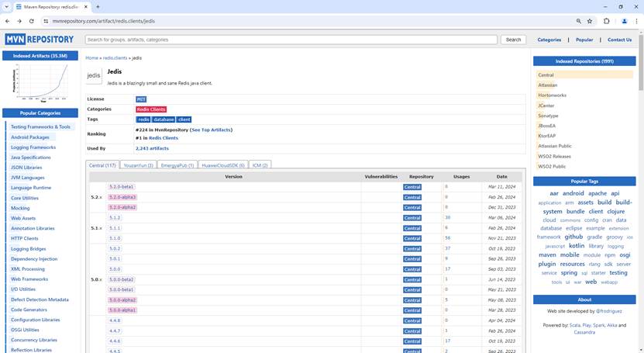Open version 5.1.2
Viewport: 644px width, 353px height.
[x=115, y=218]
